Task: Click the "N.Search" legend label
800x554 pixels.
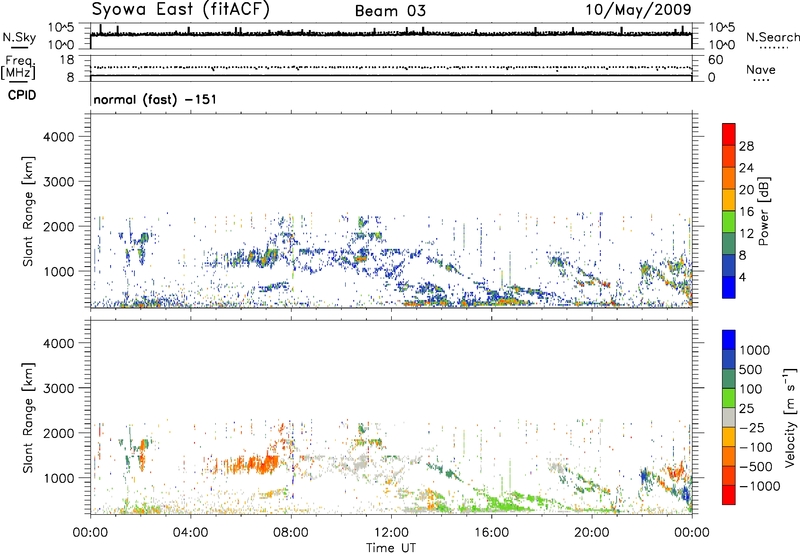Action: pos(772,37)
